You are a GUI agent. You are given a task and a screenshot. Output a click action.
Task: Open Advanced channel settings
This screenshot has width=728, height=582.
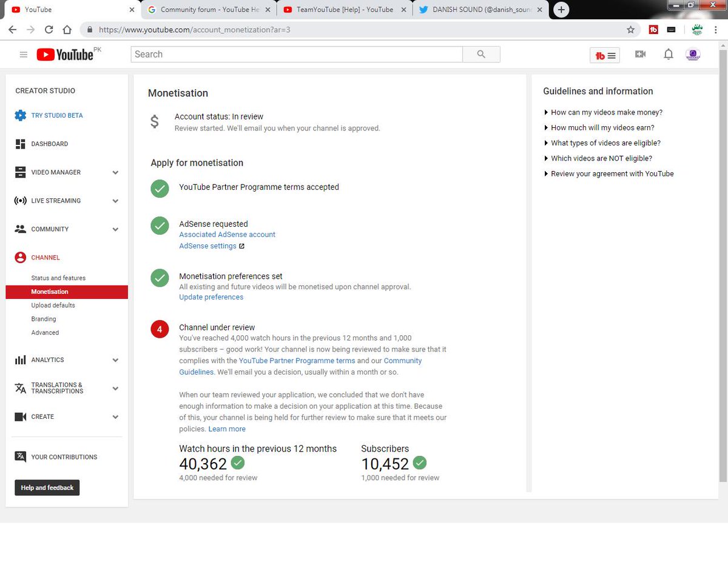[x=45, y=333]
